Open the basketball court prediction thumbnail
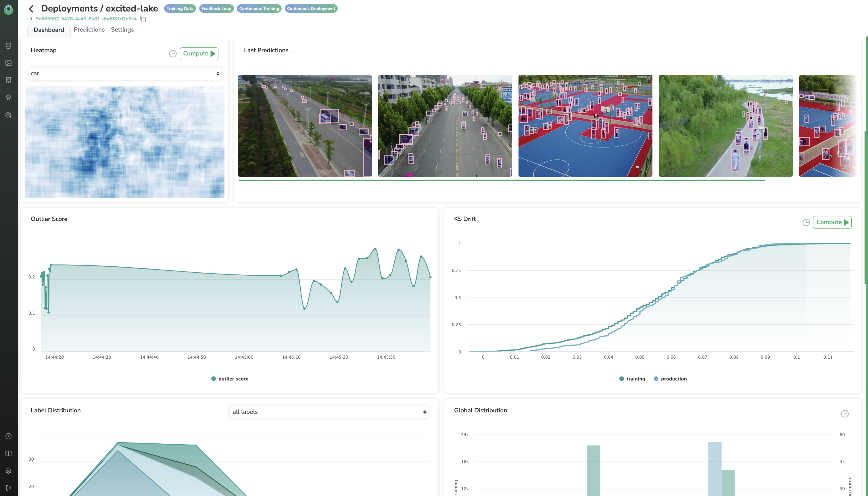868x496 pixels. coord(585,126)
